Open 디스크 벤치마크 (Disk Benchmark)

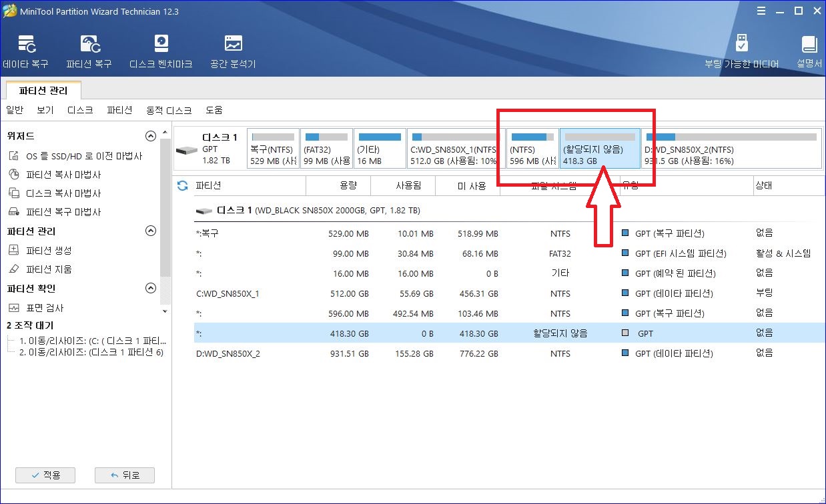click(x=161, y=52)
